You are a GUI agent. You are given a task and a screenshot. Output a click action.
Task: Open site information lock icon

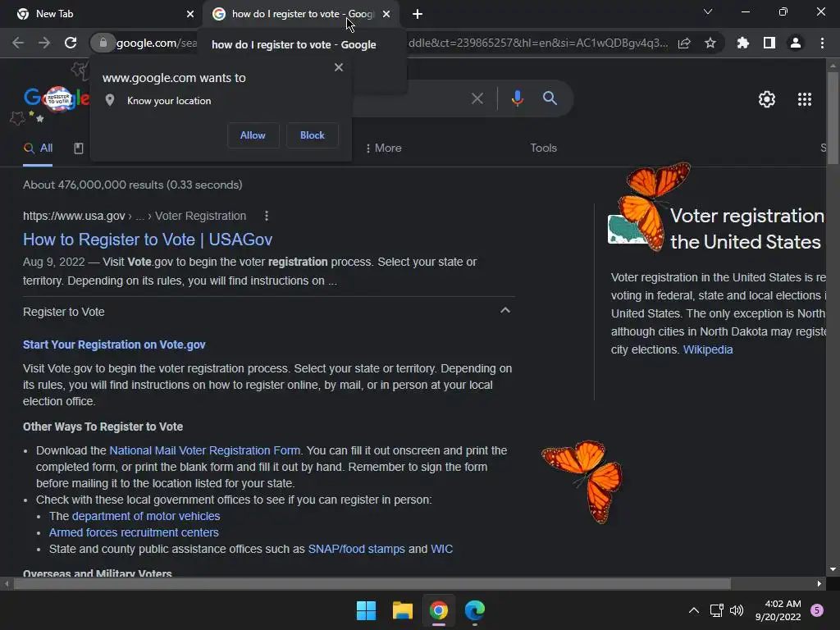(103, 43)
